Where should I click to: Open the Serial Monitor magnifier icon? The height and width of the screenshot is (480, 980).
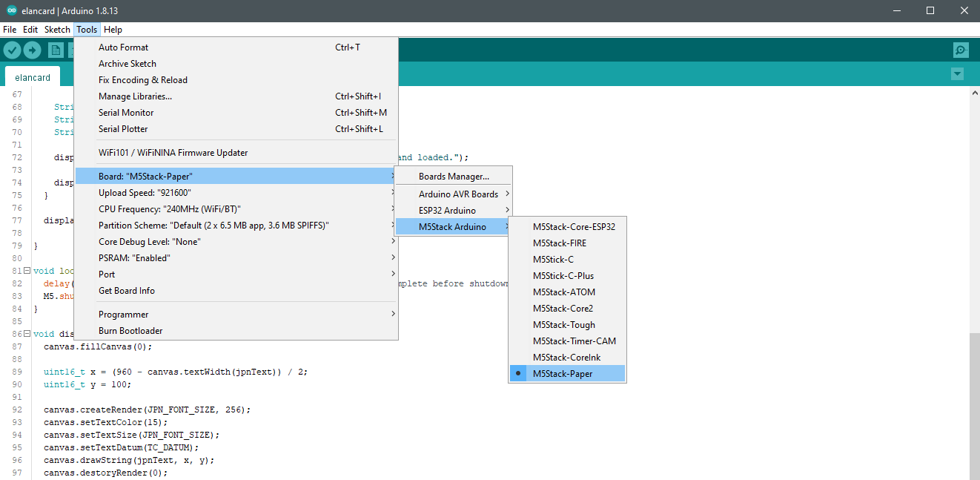961,50
